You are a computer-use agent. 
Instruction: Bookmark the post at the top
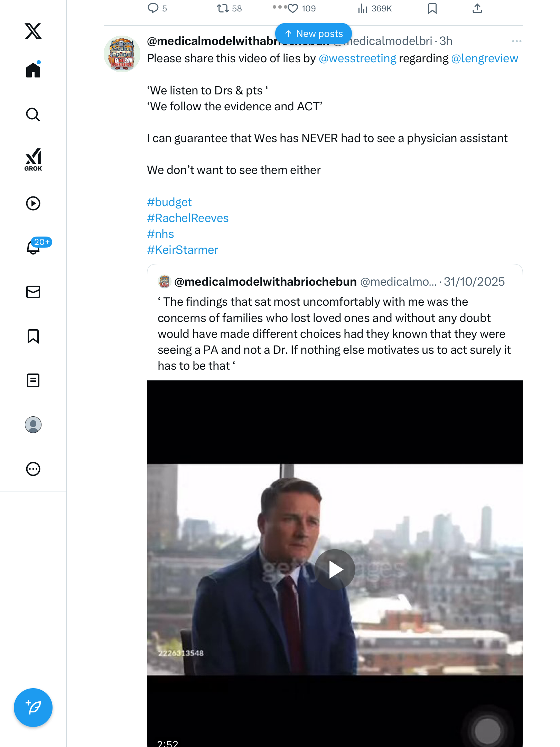(x=432, y=8)
